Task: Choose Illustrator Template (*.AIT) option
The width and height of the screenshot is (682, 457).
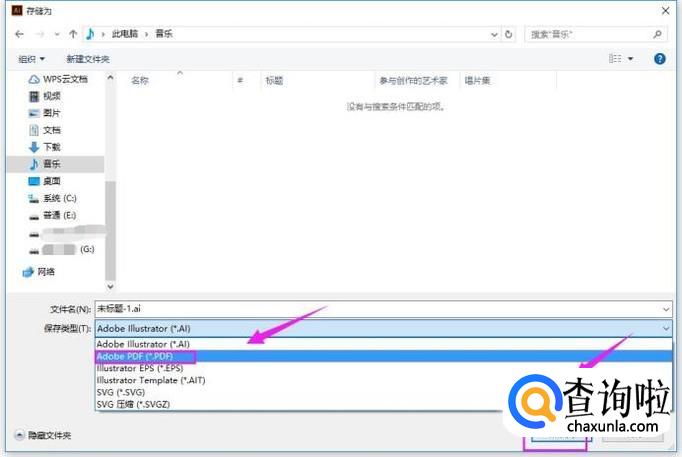Action: point(383,380)
